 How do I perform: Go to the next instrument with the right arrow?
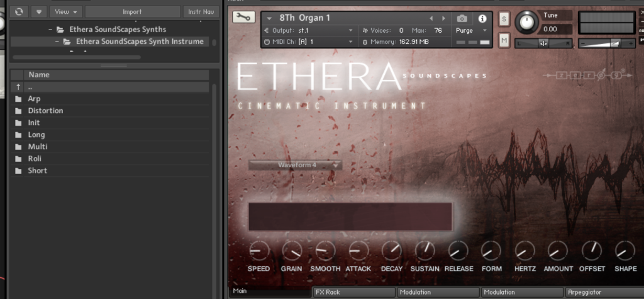443,18
